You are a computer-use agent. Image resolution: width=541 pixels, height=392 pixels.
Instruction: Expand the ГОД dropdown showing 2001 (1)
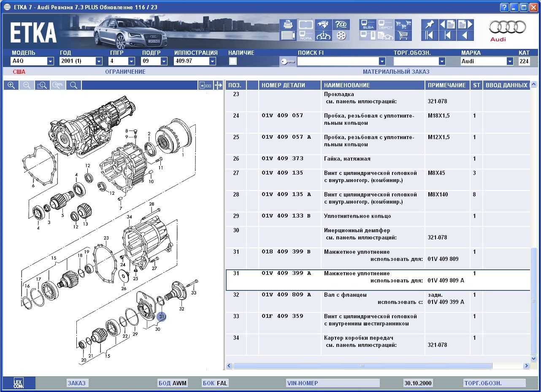coord(99,61)
